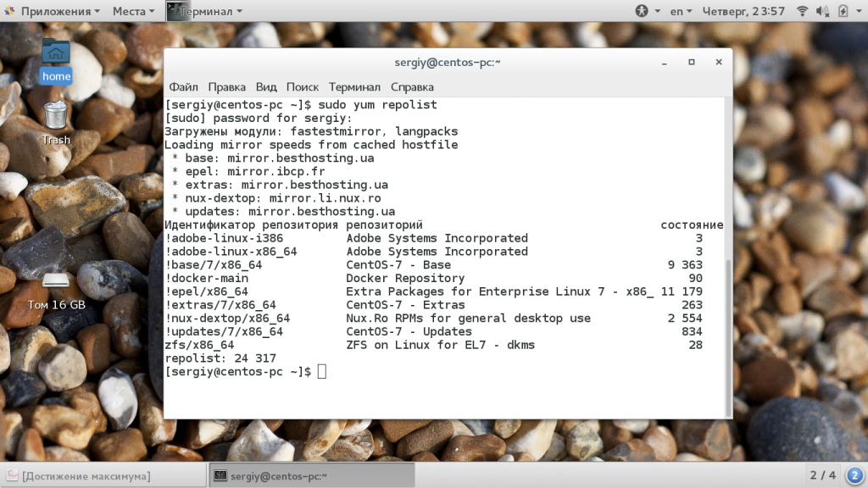
Task: Open the Правка menu in terminal
Action: click(226, 86)
